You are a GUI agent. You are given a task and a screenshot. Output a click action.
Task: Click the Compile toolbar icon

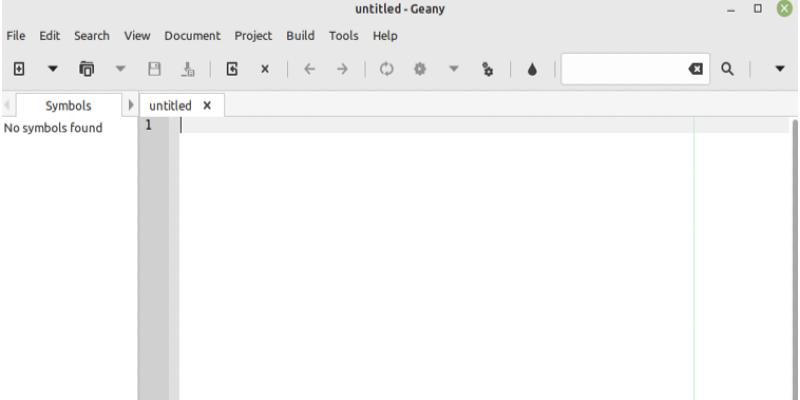click(x=387, y=69)
